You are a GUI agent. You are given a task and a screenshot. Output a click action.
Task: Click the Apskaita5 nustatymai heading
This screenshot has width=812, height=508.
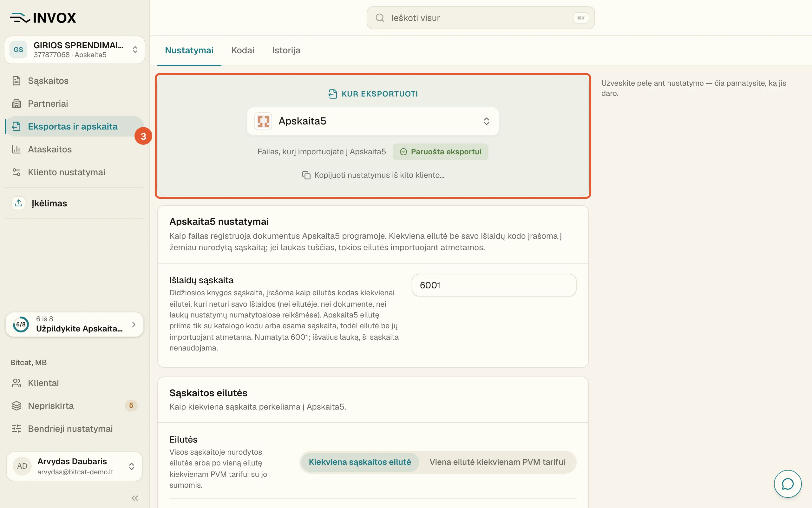[x=219, y=221]
